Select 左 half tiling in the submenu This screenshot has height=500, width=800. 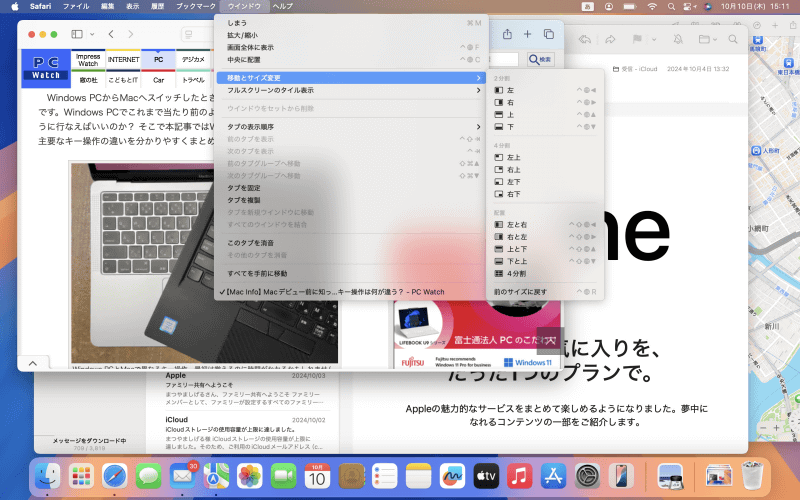(x=545, y=90)
